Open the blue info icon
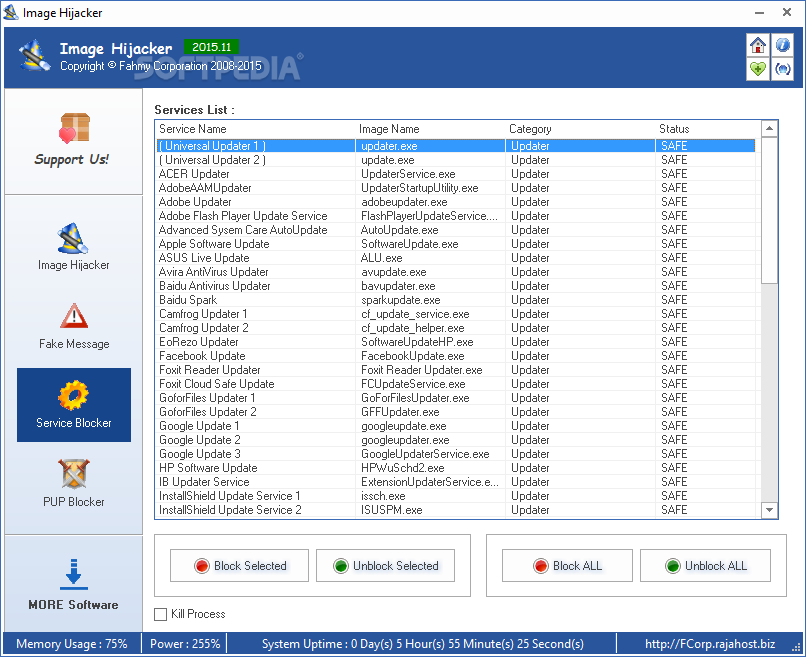Image resolution: width=806 pixels, height=657 pixels. pyautogui.click(x=782, y=45)
